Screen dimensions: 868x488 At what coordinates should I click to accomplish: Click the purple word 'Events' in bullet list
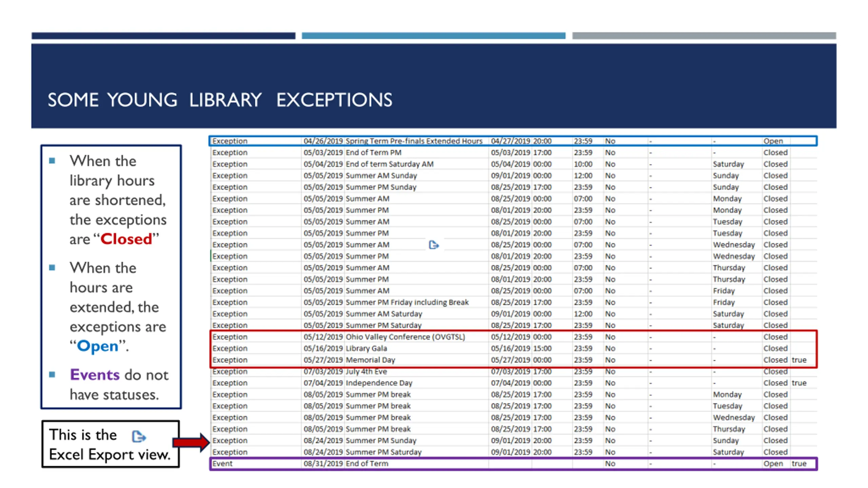point(95,375)
